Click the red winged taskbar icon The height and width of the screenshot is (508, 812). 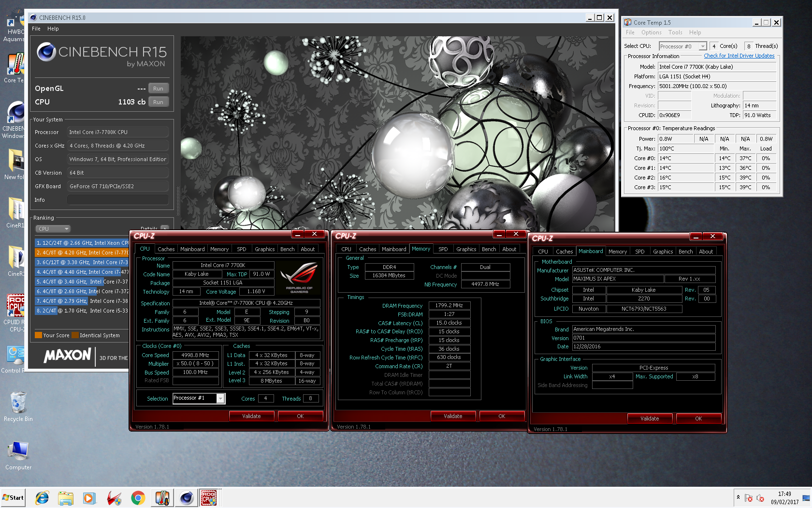coord(114,498)
